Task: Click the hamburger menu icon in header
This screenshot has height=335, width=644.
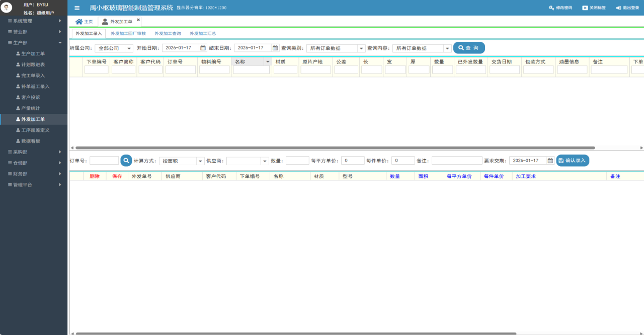Action: 77,8
